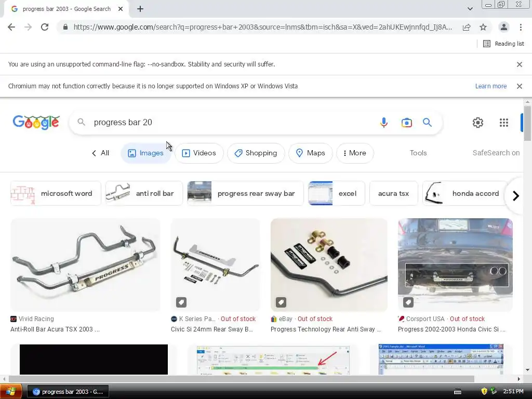Image resolution: width=532 pixels, height=399 pixels.
Task: Click the taskbar clock 2:51 PM
Action: (x=513, y=392)
